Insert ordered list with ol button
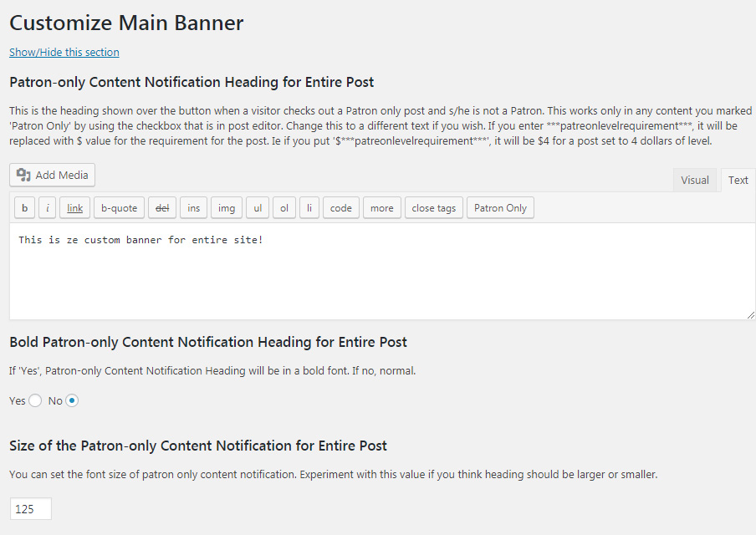The height and width of the screenshot is (535, 756). pyautogui.click(x=284, y=208)
